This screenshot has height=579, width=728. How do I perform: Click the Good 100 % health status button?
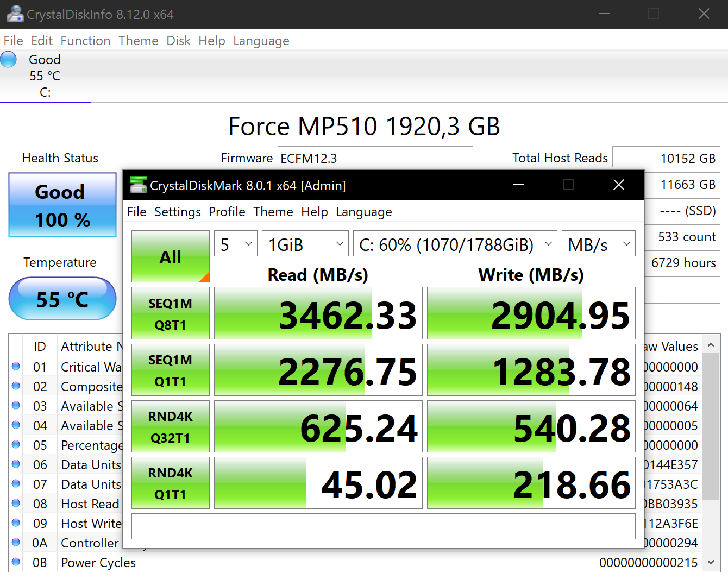click(x=62, y=205)
